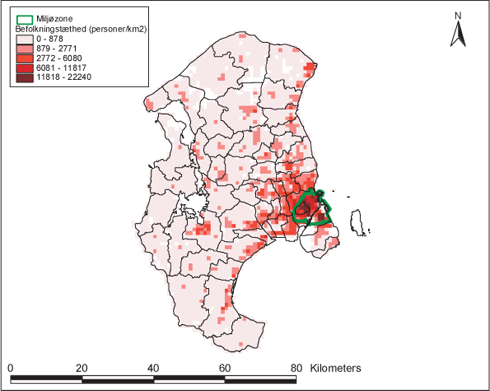Select the 11818 - 22240 color swatch
The image size is (490, 391).
(25, 78)
